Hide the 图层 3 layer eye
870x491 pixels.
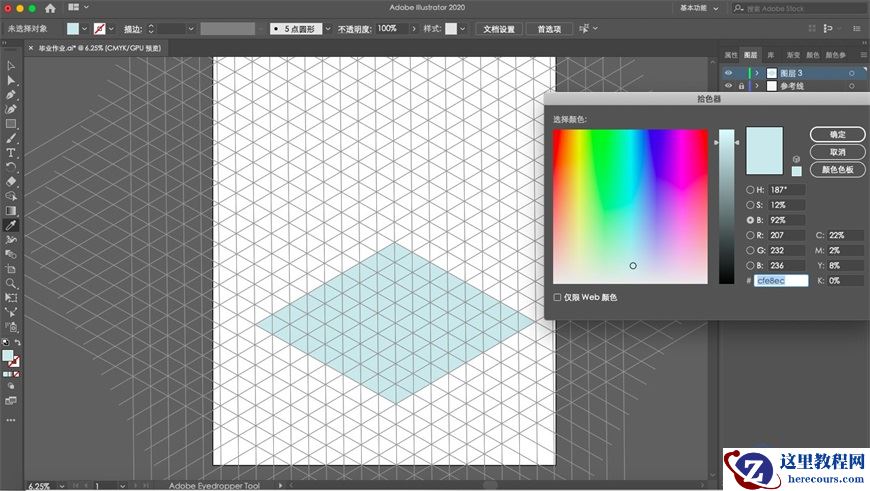pyautogui.click(x=728, y=73)
